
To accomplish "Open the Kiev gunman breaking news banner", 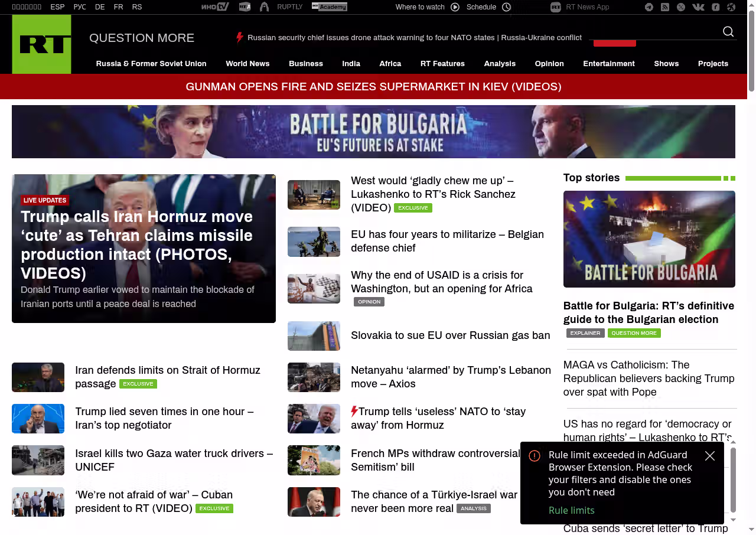I will tap(373, 87).
